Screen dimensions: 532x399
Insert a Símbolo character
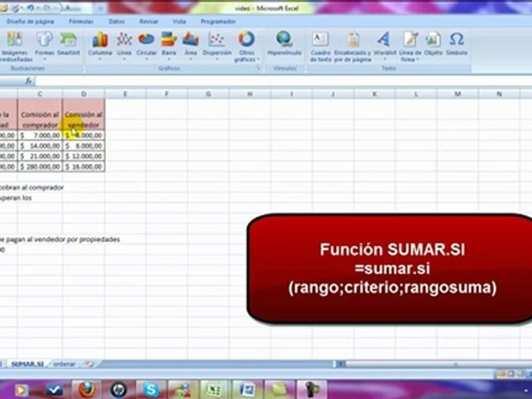tap(457, 43)
